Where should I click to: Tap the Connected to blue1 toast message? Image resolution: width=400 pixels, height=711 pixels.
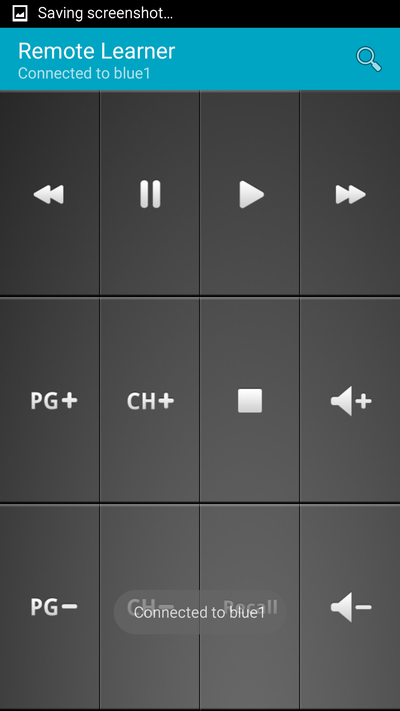coord(200,613)
